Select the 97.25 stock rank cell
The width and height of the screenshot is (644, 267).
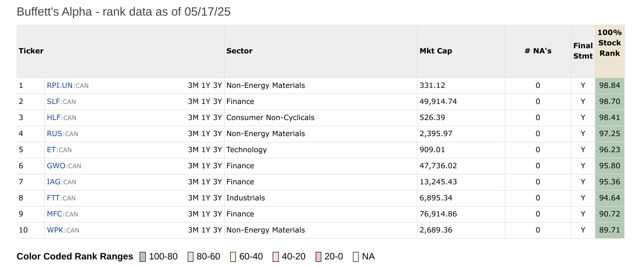[x=610, y=134]
